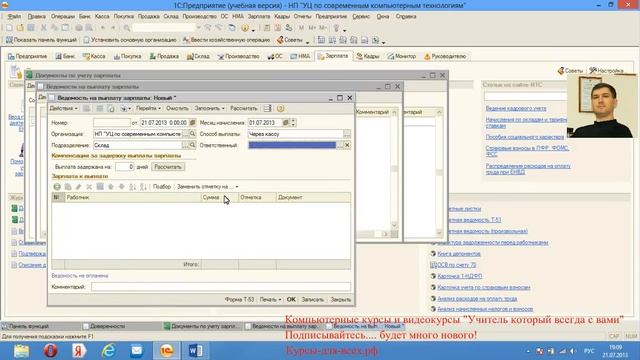Viewport: 640px width, 360px height.
Task: Switch to the Руководителю tab
Action: coord(445,56)
